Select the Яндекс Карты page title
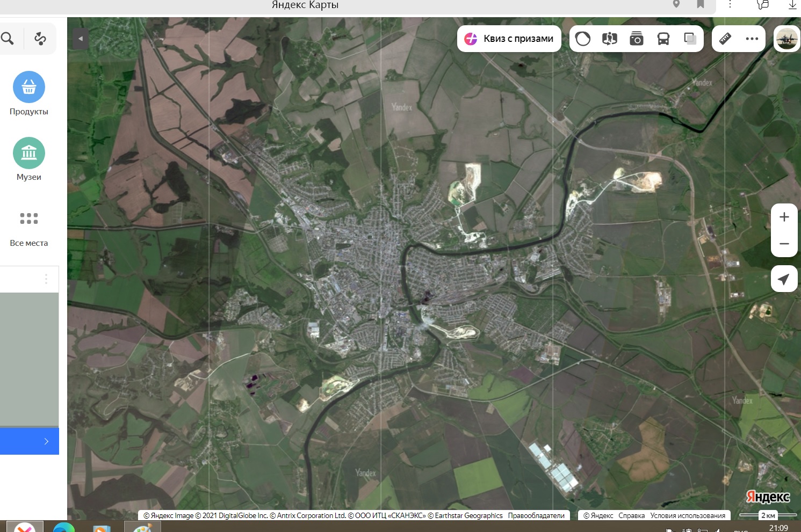Viewport: 801px width, 532px height. point(305,5)
